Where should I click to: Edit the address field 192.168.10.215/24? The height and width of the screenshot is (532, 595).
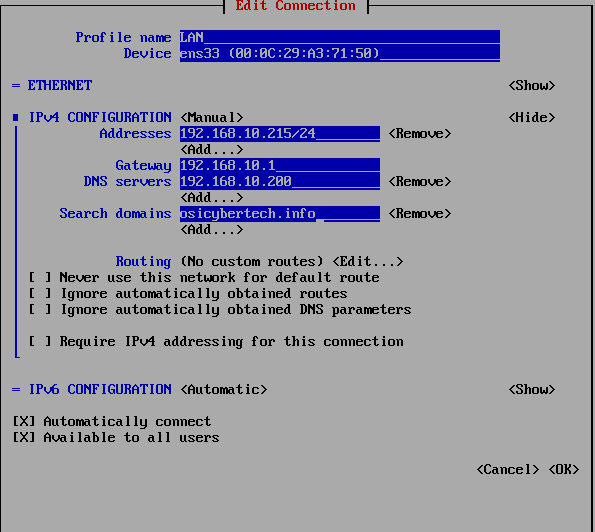click(280, 133)
